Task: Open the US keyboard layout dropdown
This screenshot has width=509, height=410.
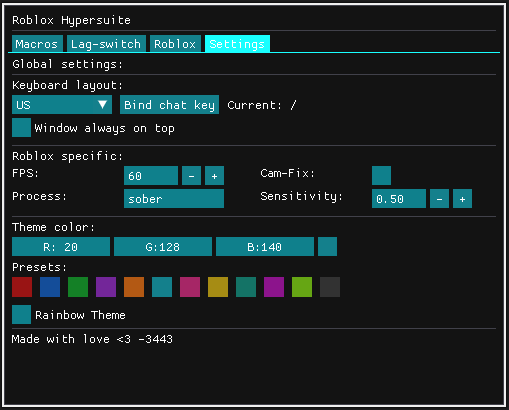Action: 62,105
